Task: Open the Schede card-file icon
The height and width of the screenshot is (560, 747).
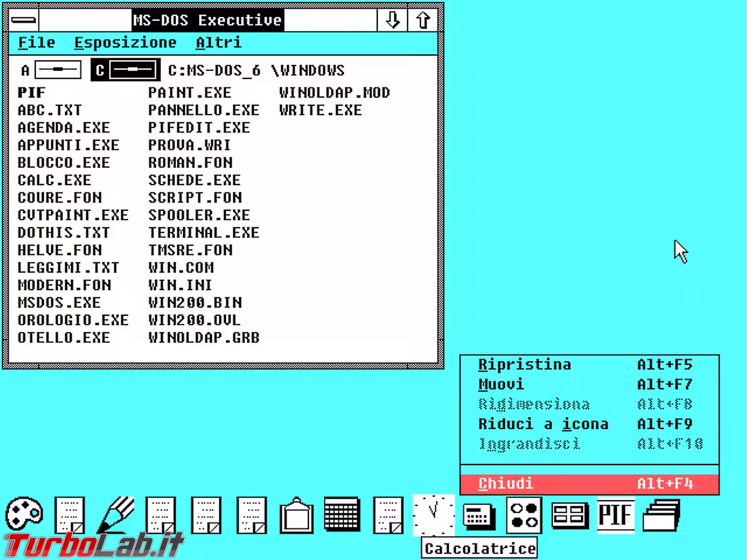Action: click(x=569, y=516)
